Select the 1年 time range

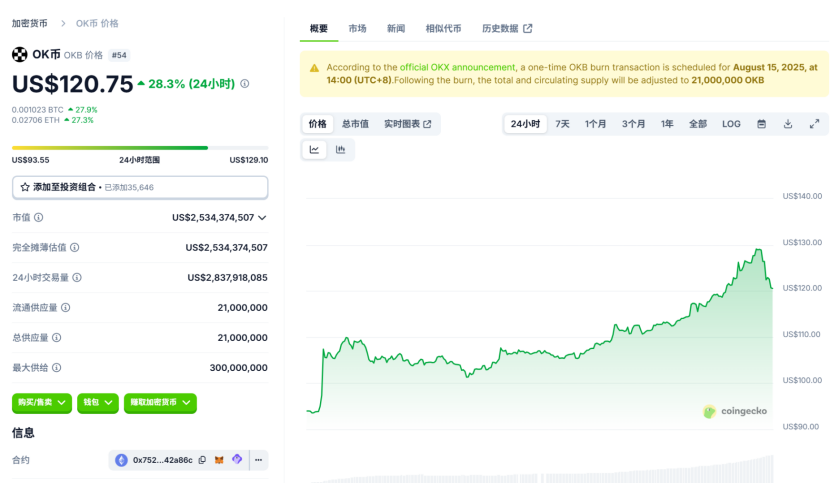point(667,124)
